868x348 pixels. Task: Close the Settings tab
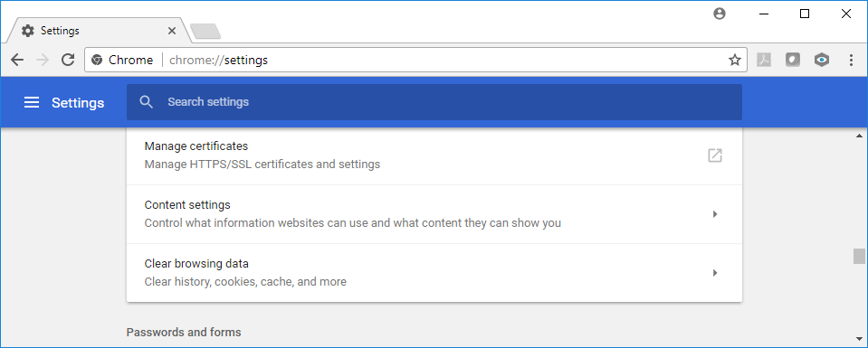click(172, 31)
